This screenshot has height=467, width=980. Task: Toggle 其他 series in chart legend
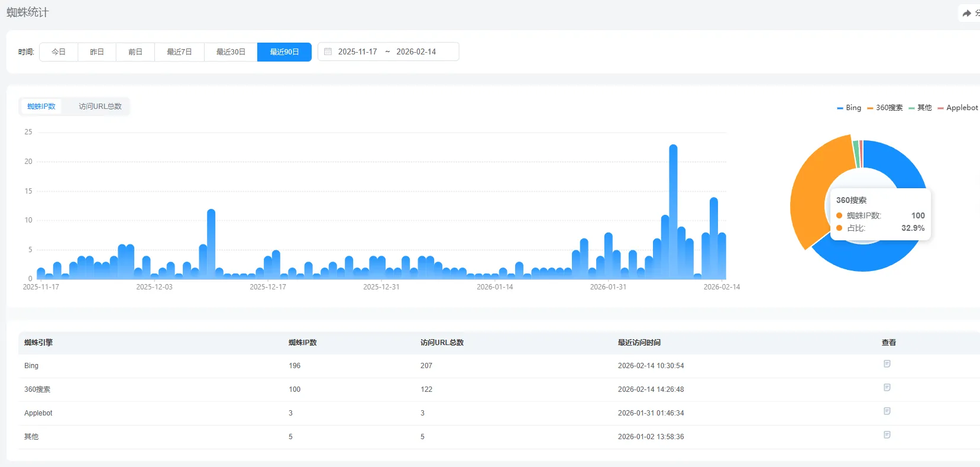coord(920,108)
